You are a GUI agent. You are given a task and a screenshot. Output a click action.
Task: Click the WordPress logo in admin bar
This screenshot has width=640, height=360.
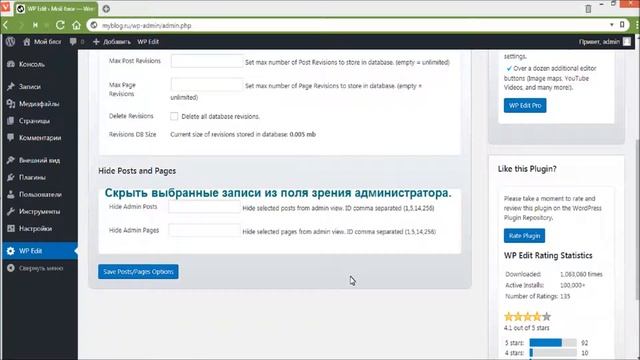pos(11,42)
